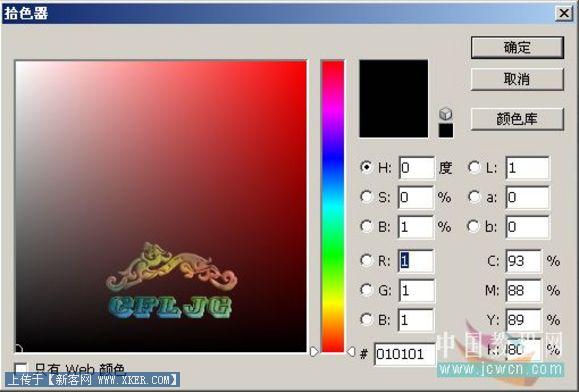Select the S saturation radio button
Image resolution: width=579 pixels, height=392 pixels.
point(366,197)
